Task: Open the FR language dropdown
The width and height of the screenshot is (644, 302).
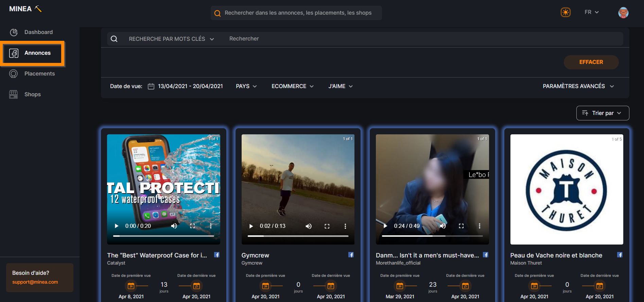Action: click(592, 12)
